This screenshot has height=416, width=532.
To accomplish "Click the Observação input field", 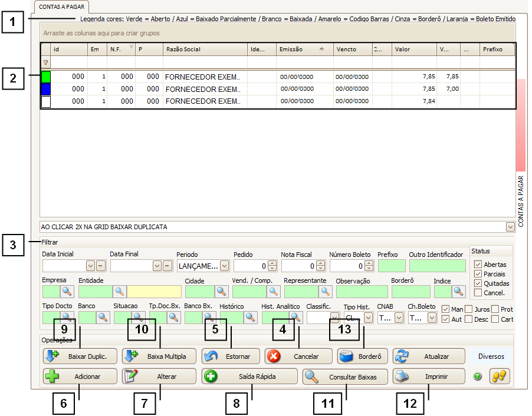I will tap(362, 291).
